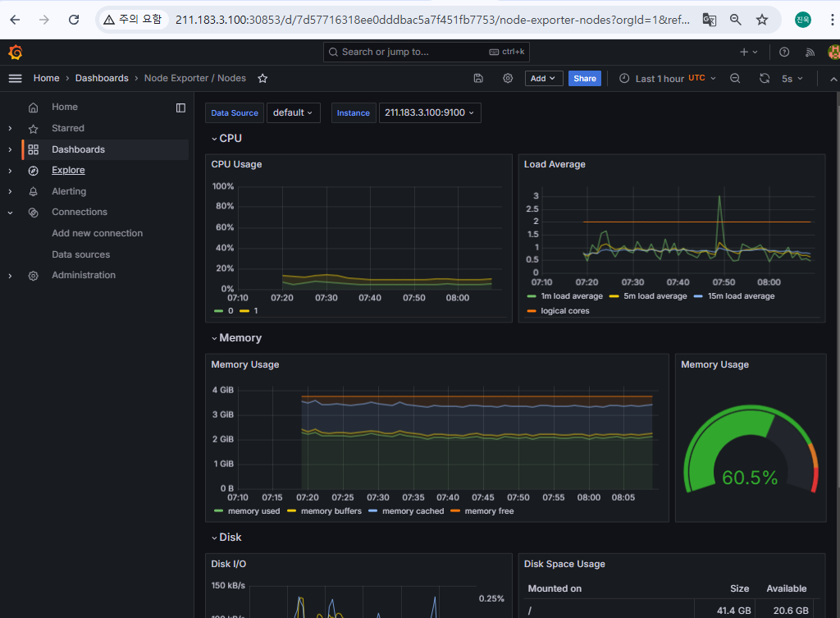
Task: Save dashboard using the disk icon
Action: 478,78
